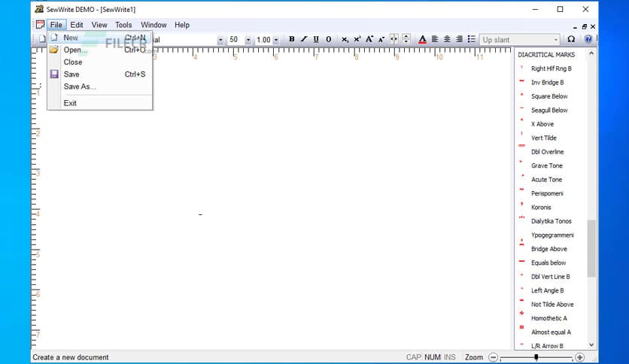Adjust horizontal character spacing
Image resolution: width=629 pixels, height=364 pixels.
pyautogui.click(x=394, y=39)
